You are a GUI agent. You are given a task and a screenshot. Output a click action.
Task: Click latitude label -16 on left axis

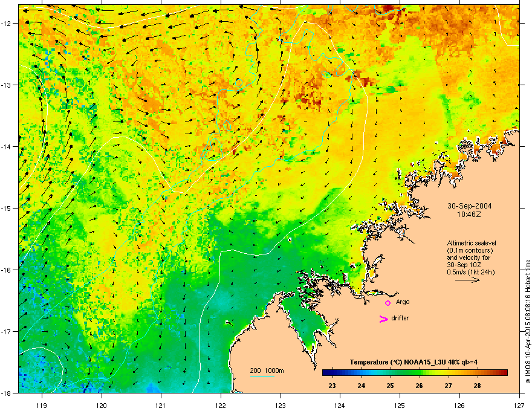pyautogui.click(x=6, y=270)
